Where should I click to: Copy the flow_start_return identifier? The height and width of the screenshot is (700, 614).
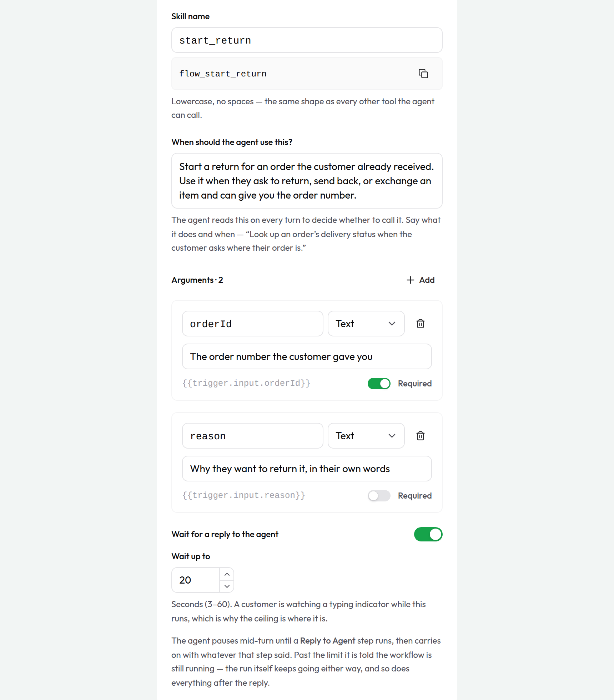coord(423,74)
